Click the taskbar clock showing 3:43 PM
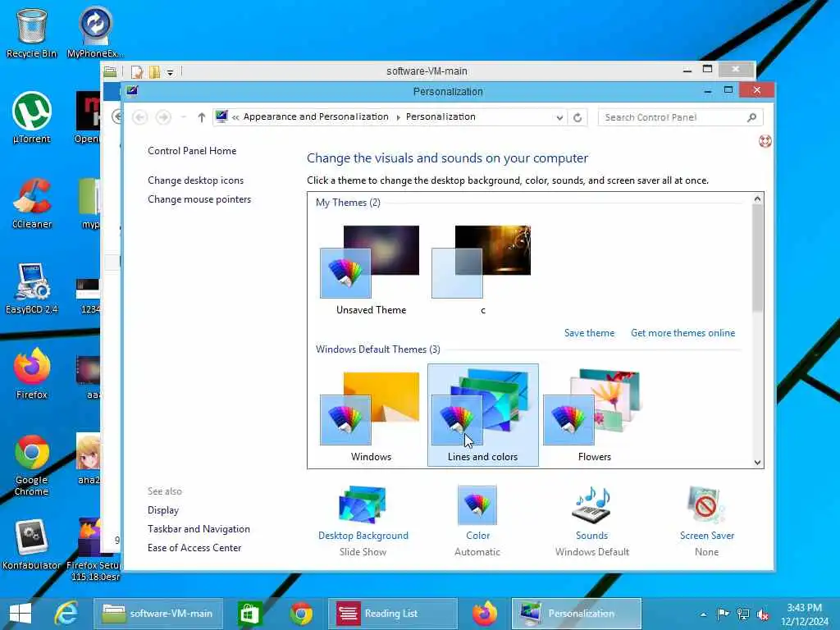The height and width of the screenshot is (630, 840). (804, 614)
